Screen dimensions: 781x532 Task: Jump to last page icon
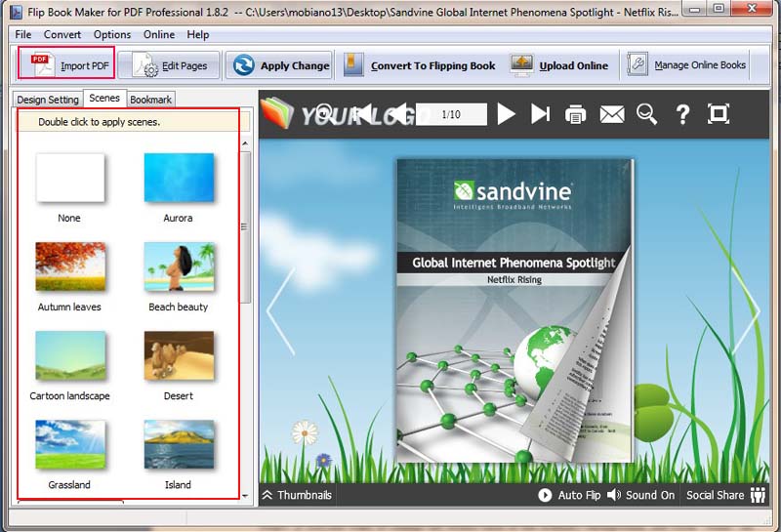(541, 114)
